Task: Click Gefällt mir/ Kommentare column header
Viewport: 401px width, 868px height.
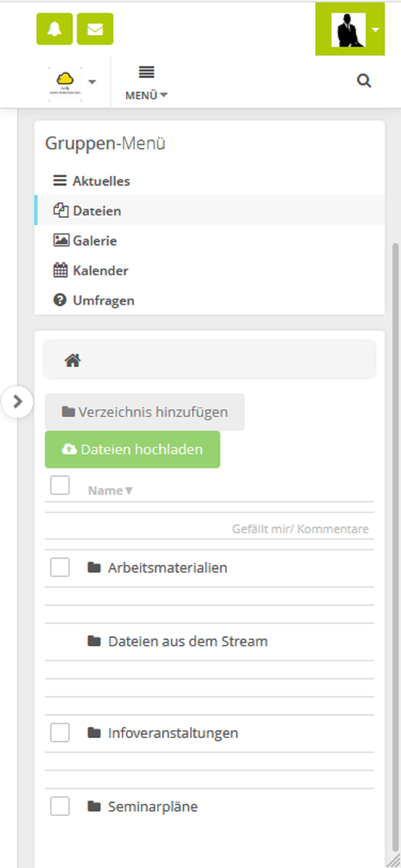Action: pos(300,529)
